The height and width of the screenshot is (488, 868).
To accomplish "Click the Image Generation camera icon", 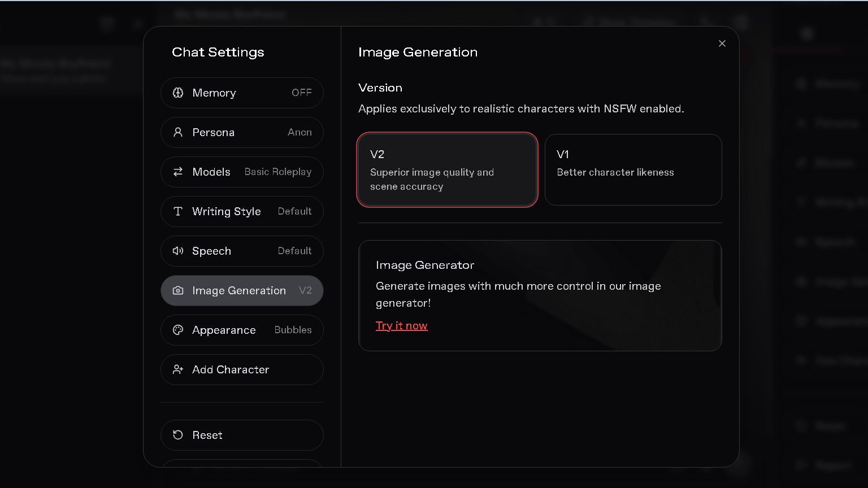I will [x=178, y=290].
